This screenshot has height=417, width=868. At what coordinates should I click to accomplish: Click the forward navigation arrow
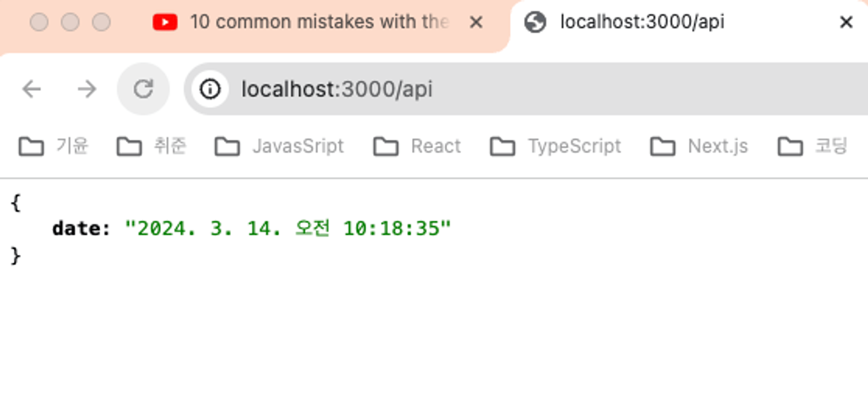pyautogui.click(x=87, y=89)
